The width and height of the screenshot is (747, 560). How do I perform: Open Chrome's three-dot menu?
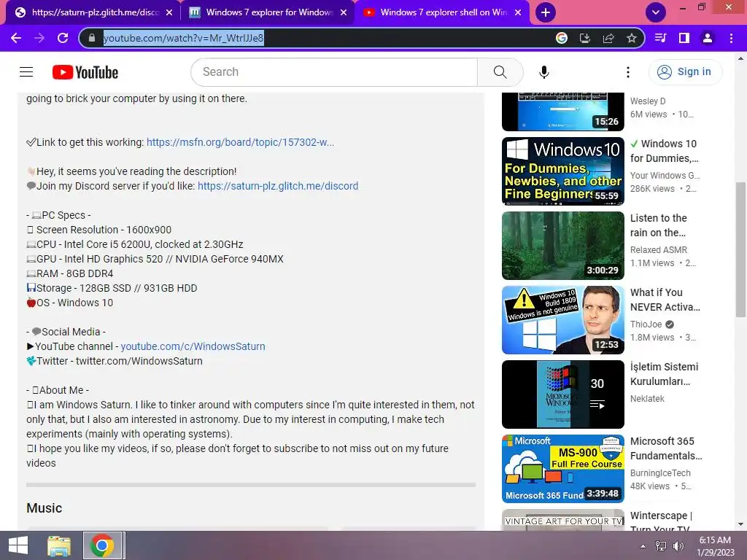click(731, 38)
